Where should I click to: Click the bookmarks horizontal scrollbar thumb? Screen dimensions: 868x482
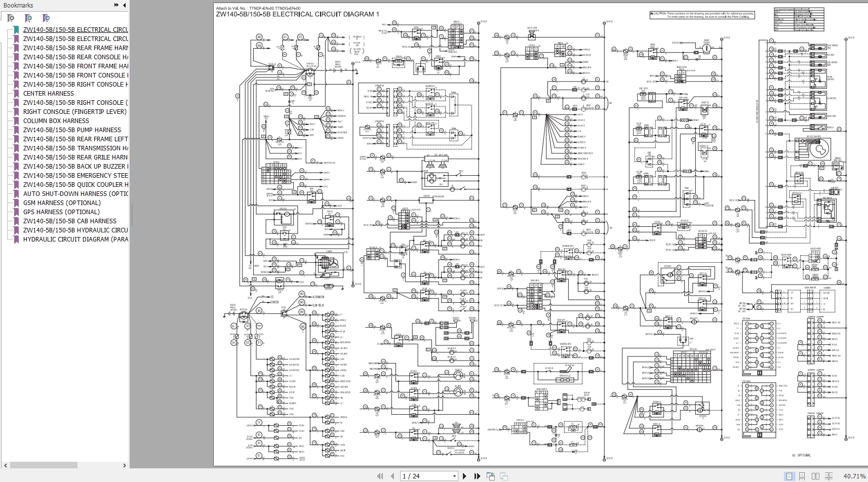coord(44,465)
